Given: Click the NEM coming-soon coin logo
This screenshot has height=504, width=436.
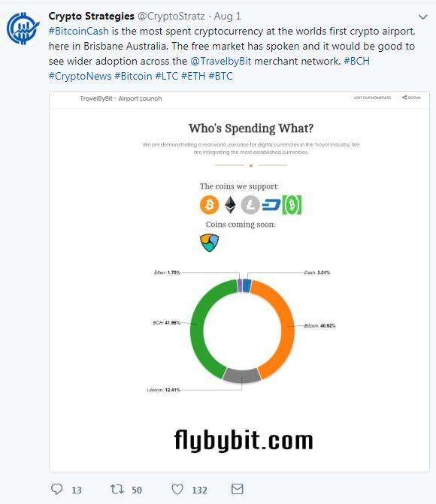Looking at the screenshot, I should [210, 243].
